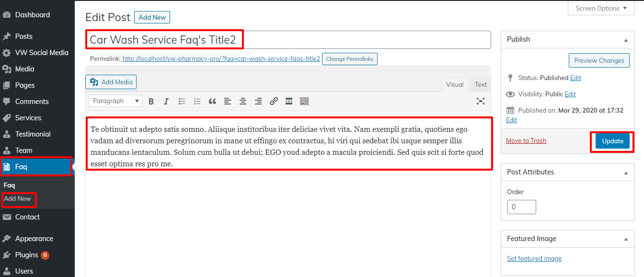The width and height of the screenshot is (644, 277).
Task: Open the Paragraph style dropdown
Action: pos(115,101)
